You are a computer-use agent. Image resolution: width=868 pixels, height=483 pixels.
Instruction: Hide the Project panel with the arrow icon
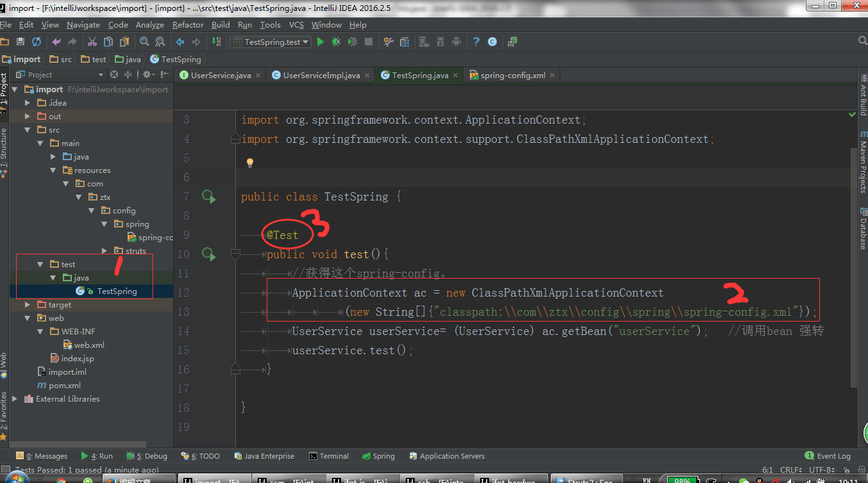164,75
